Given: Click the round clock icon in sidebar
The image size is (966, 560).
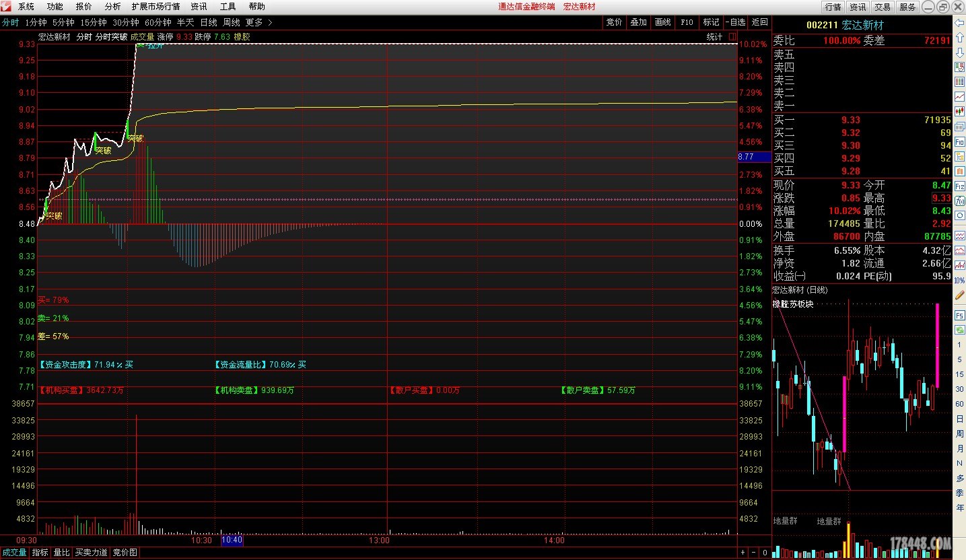Looking at the screenshot, I should 959,215.
